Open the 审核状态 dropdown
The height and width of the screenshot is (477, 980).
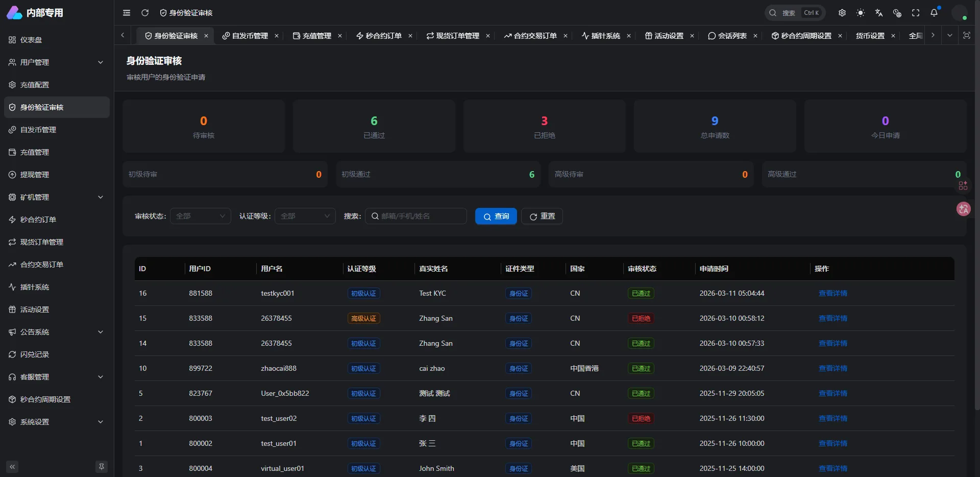[201, 216]
